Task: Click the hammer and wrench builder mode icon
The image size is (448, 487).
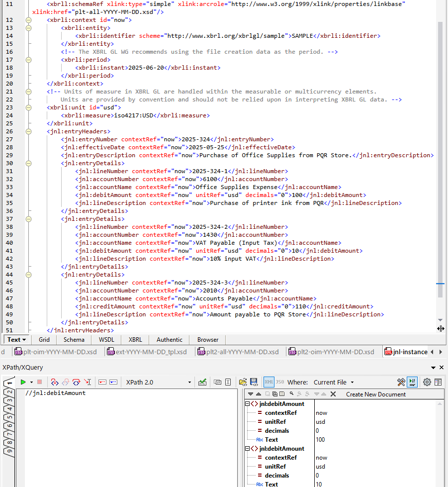Action: coord(401,382)
